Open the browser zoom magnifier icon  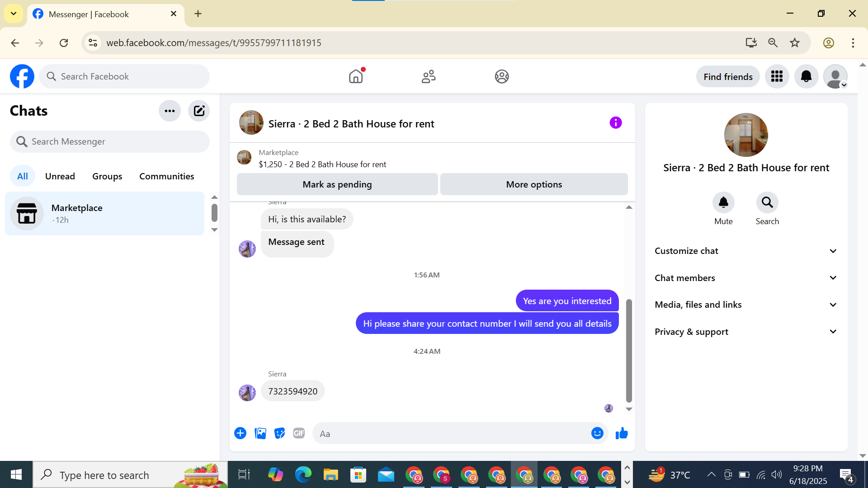(x=773, y=43)
